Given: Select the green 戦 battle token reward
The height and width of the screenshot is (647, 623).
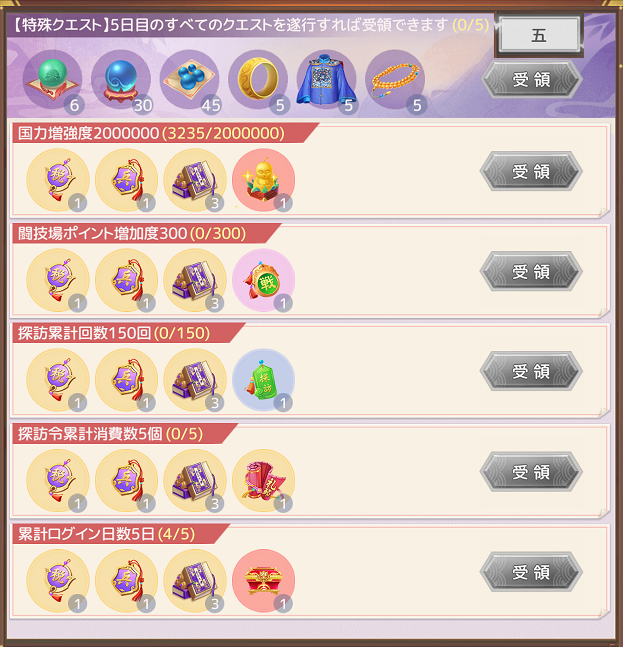Looking at the screenshot, I should pyautogui.click(x=264, y=280).
